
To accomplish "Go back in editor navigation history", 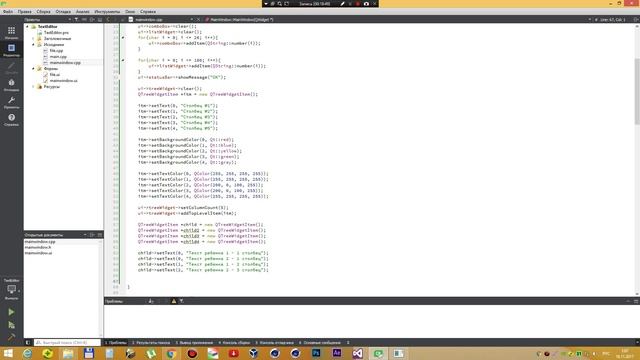I will [108, 19].
